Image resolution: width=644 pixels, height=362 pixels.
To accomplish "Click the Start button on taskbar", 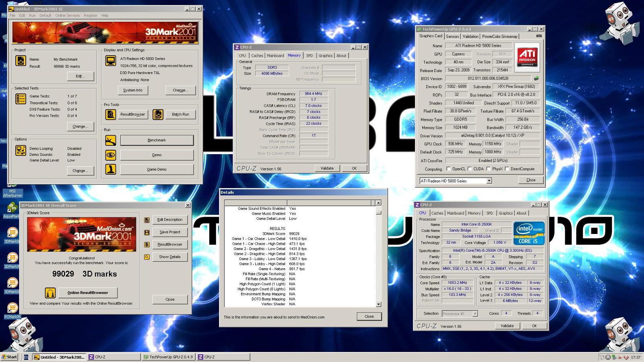I will [9, 357].
